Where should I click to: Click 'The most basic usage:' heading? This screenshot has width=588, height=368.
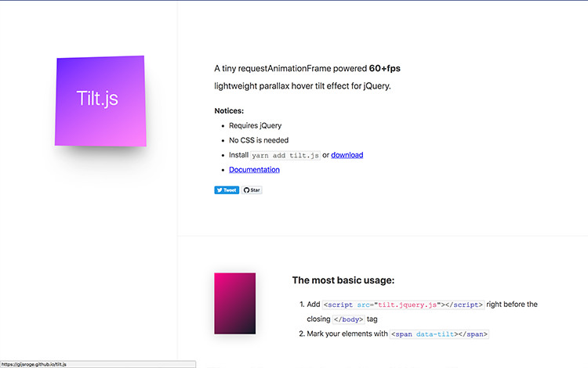[343, 280]
